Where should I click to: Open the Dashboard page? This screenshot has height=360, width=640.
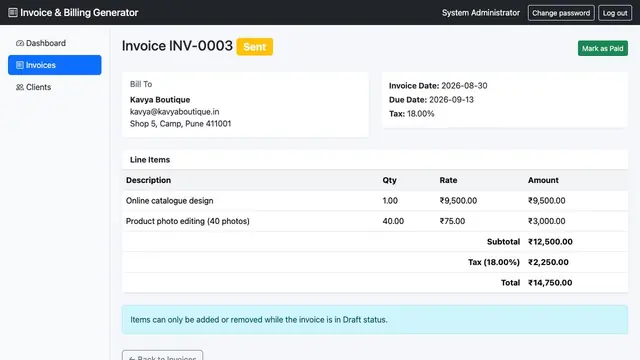[x=55, y=43]
